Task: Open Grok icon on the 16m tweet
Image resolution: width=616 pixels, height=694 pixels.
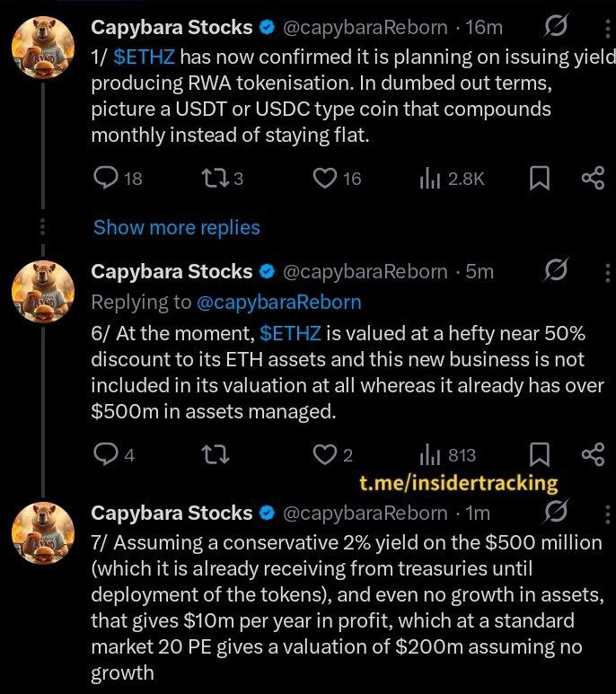Action: click(x=556, y=28)
